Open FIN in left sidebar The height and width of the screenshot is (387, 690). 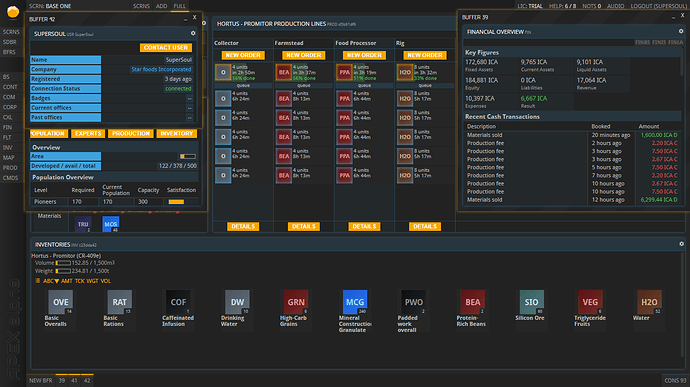click(7, 127)
